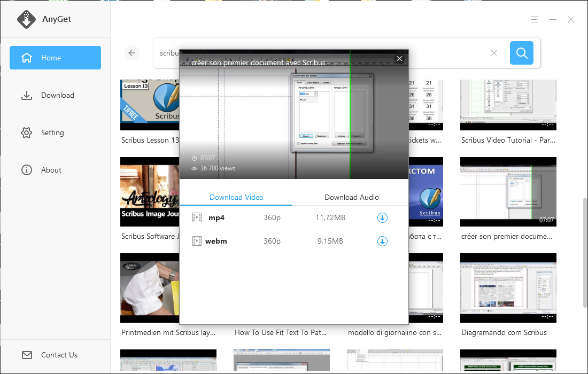Click the Setting gear icon
This screenshot has height=374, width=588.
[27, 133]
